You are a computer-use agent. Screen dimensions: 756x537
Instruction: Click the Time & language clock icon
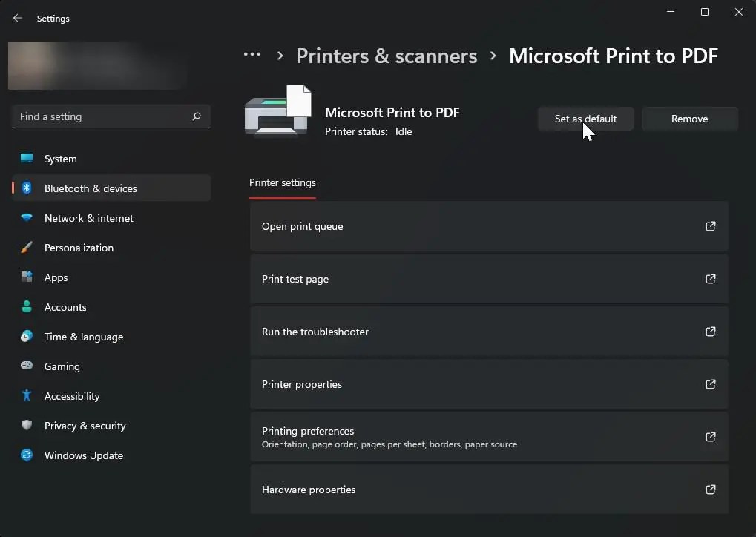[x=27, y=336]
